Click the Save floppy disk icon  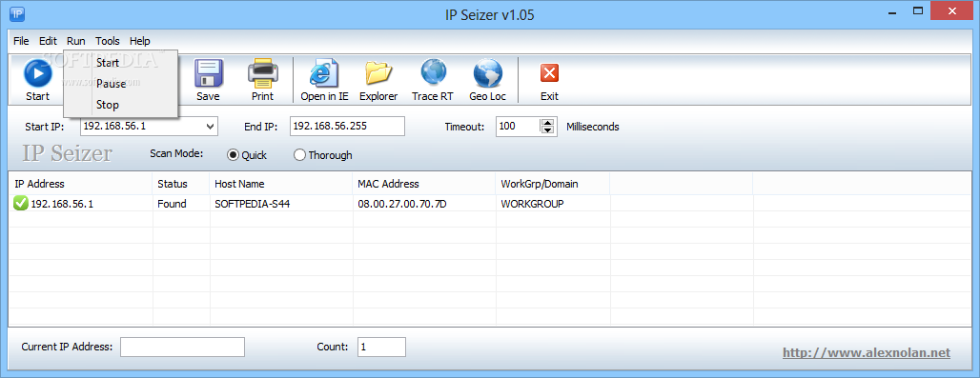(x=208, y=74)
